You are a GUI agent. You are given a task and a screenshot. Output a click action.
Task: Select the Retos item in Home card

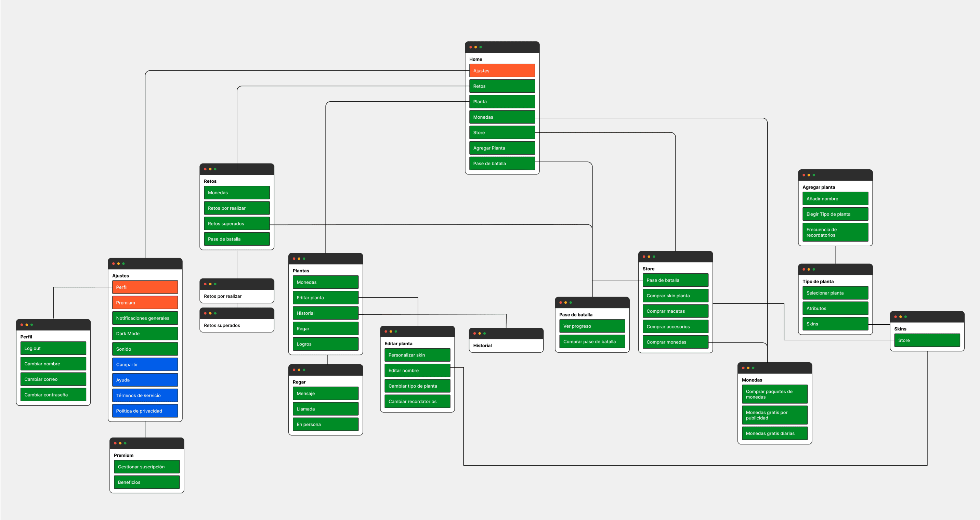click(x=502, y=86)
